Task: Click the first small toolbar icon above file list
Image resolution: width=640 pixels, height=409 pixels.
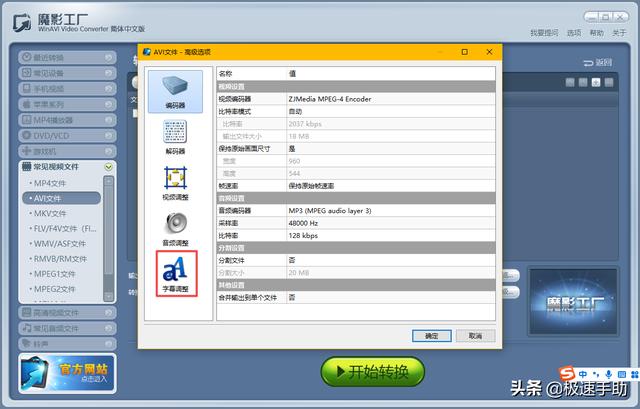Action: tap(570, 82)
